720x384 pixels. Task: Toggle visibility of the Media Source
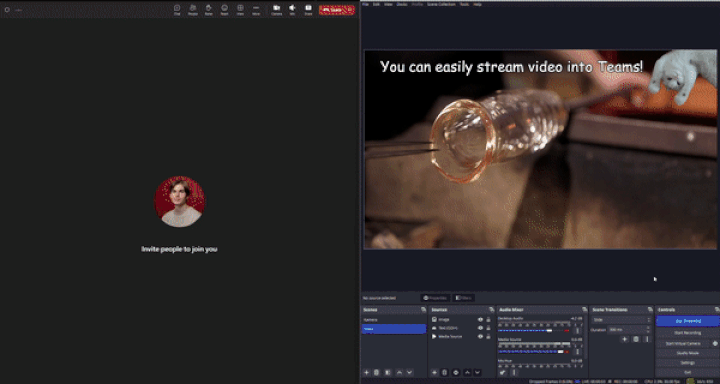coord(480,336)
